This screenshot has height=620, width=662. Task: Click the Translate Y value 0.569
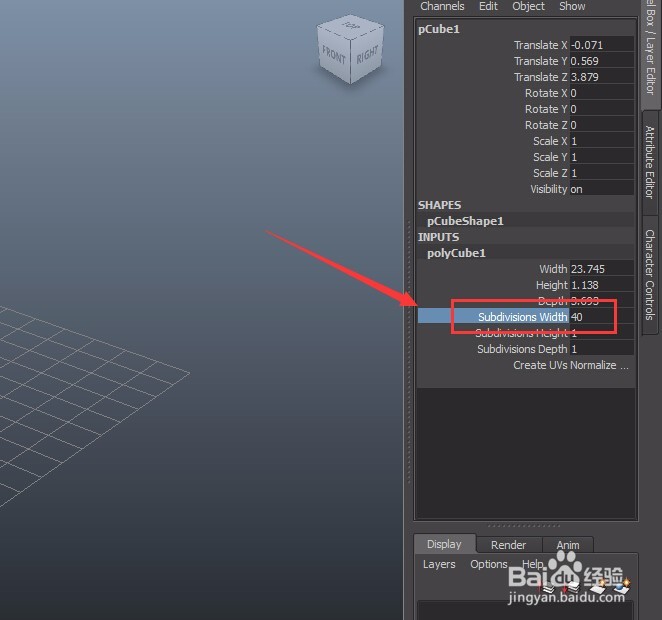click(x=602, y=61)
